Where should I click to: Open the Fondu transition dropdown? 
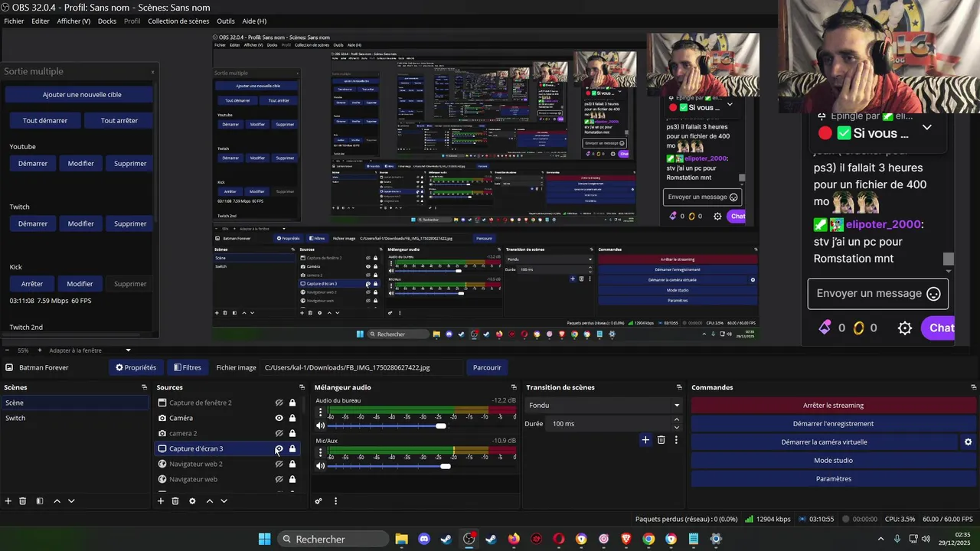tap(603, 406)
